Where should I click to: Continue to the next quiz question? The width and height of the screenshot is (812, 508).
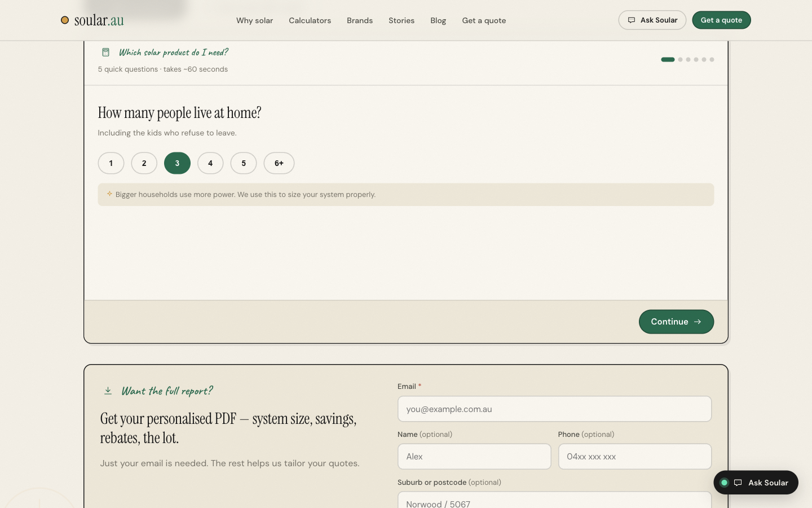676,322
